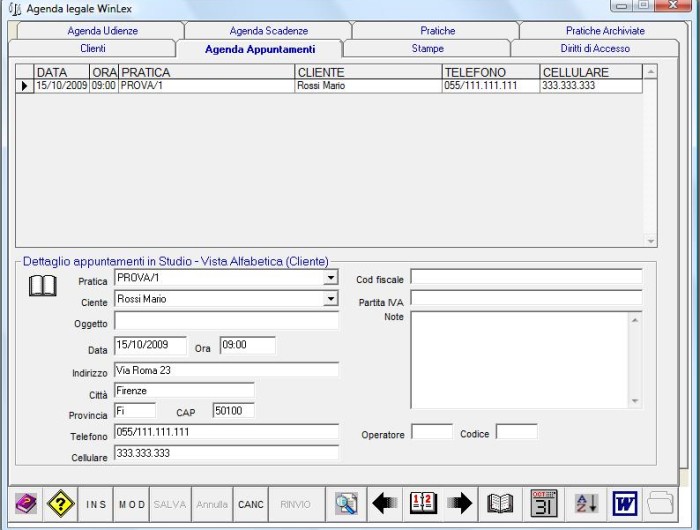The height and width of the screenshot is (530, 700).
Task: Click the Provincia field with Fi
Action: pyautogui.click(x=135, y=411)
